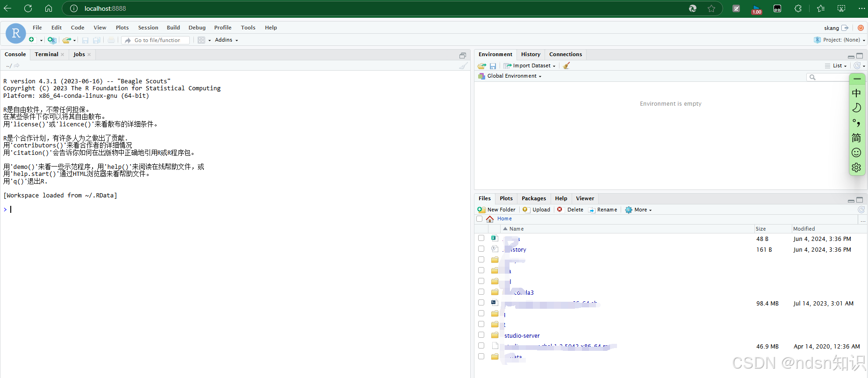Create a new R project icon
The image size is (868, 378).
pyautogui.click(x=52, y=40)
